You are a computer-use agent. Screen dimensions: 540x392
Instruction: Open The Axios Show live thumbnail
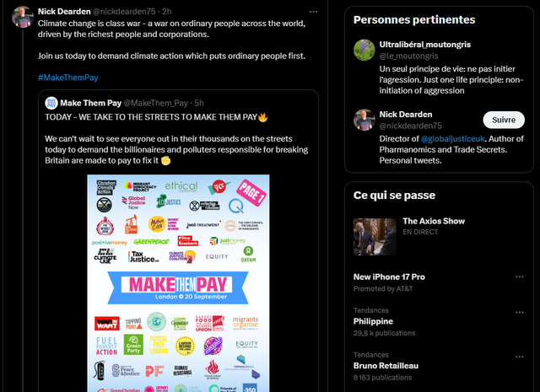coord(375,237)
